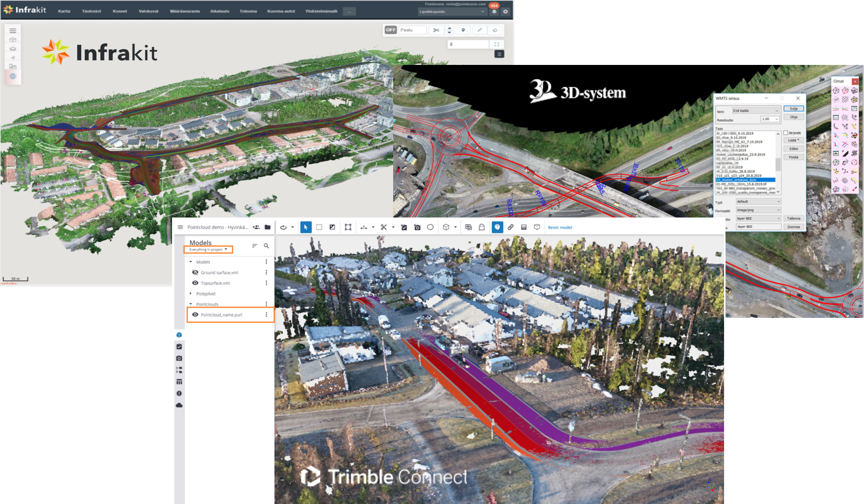Open the Kartta menu in Infrakit
Viewport: 864px width, 504px height.
(64, 11)
